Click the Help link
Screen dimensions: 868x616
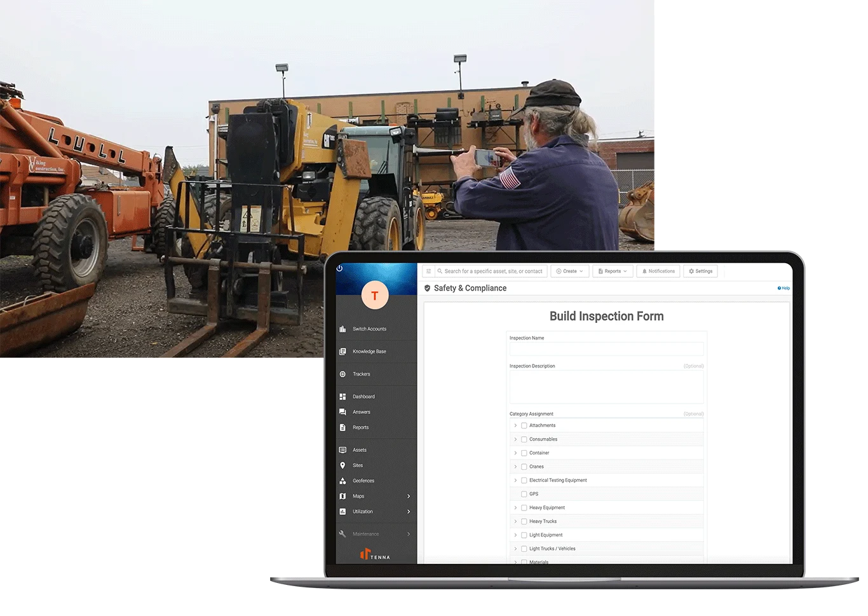pyautogui.click(x=783, y=288)
